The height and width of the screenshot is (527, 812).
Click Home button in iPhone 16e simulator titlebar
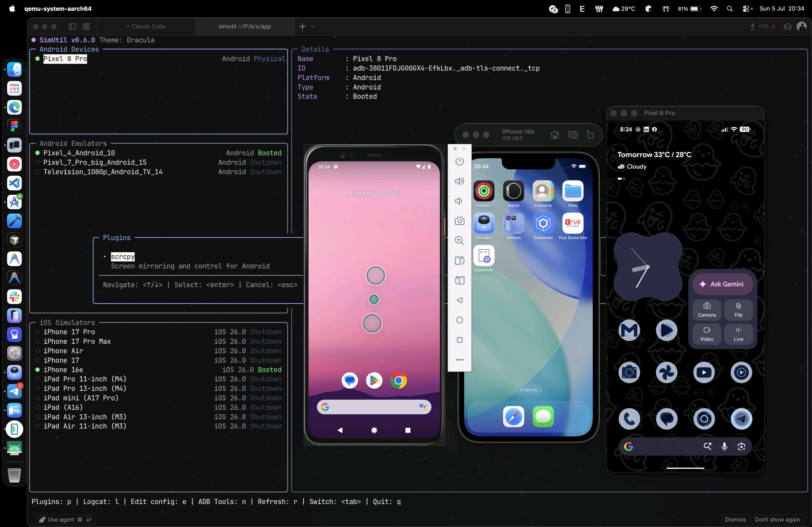555,135
